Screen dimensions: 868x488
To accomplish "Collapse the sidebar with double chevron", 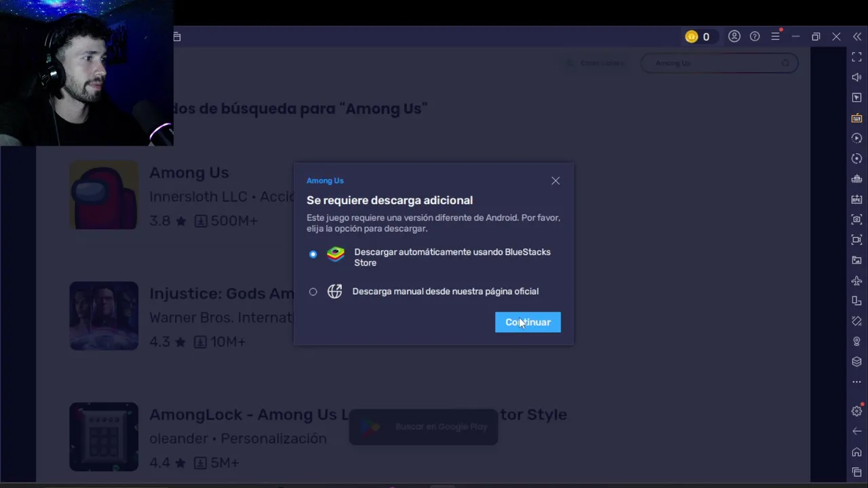I will [857, 37].
